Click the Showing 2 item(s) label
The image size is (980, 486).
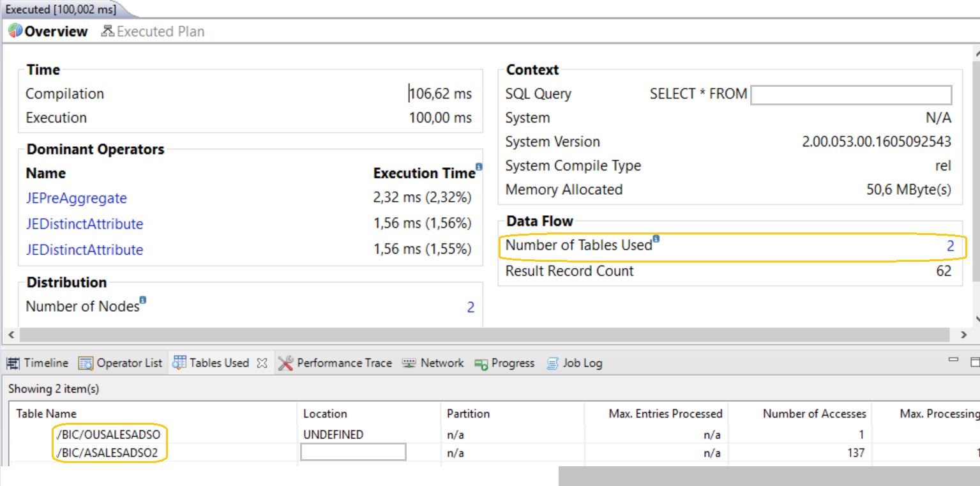[x=54, y=388]
